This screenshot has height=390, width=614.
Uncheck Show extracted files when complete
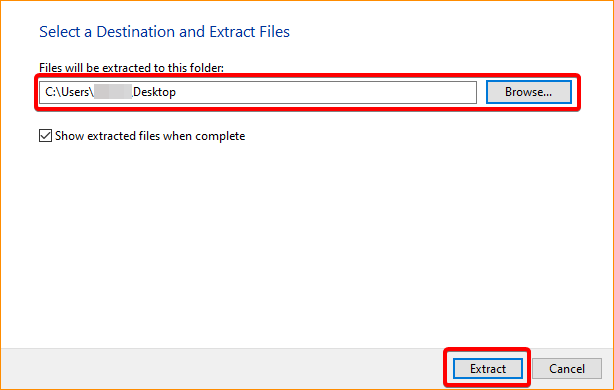click(x=45, y=136)
